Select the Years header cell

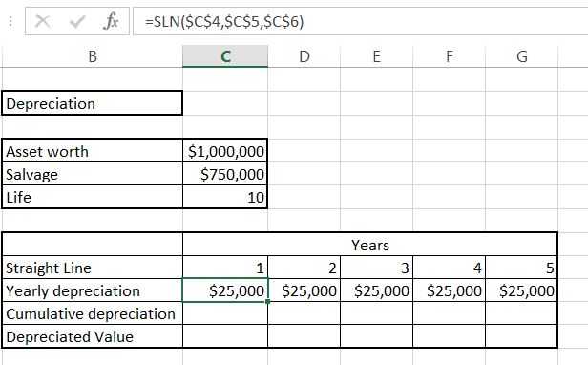click(370, 245)
